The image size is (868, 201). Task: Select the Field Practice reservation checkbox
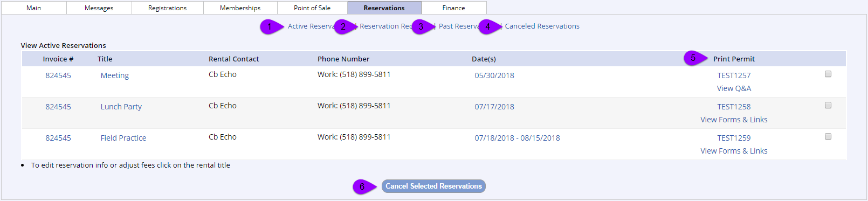pos(828,136)
